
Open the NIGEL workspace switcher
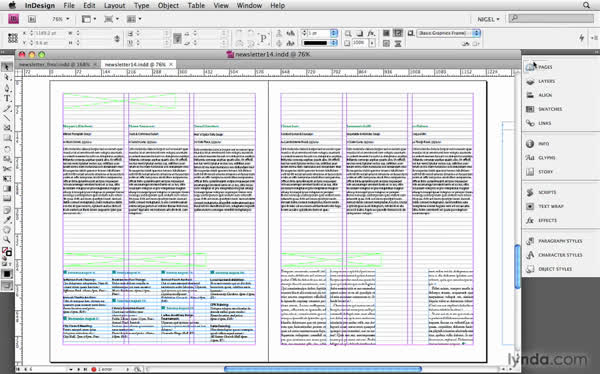tap(488, 19)
